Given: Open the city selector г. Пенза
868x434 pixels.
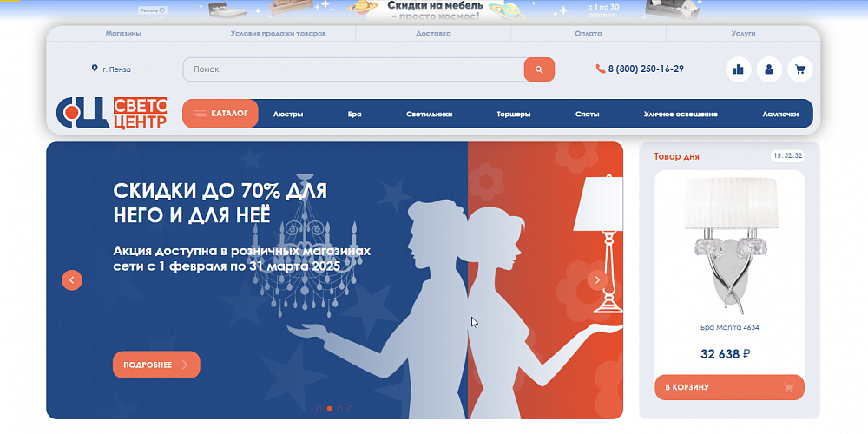Looking at the screenshot, I should point(111,69).
